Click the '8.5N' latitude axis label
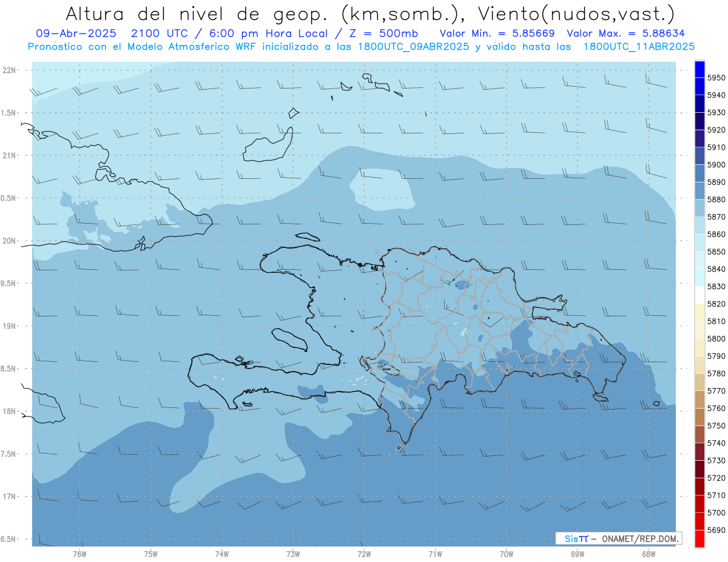 click(9, 369)
